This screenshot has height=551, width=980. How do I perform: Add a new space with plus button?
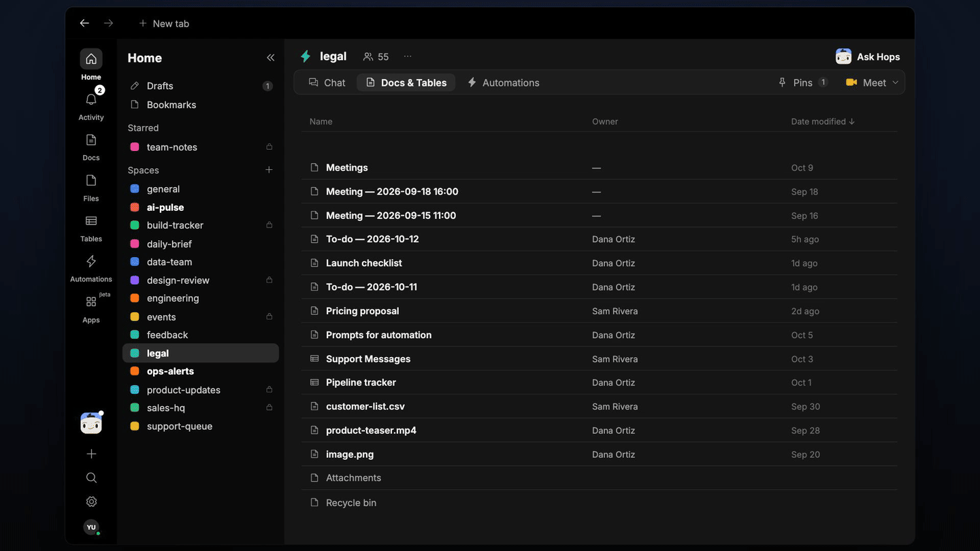[x=269, y=170]
